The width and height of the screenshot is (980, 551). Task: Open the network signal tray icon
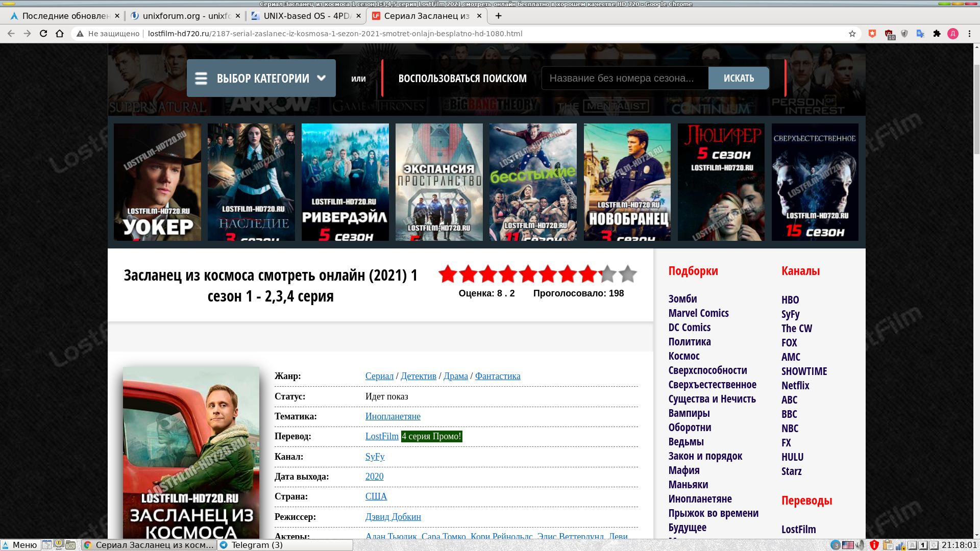[x=900, y=545]
